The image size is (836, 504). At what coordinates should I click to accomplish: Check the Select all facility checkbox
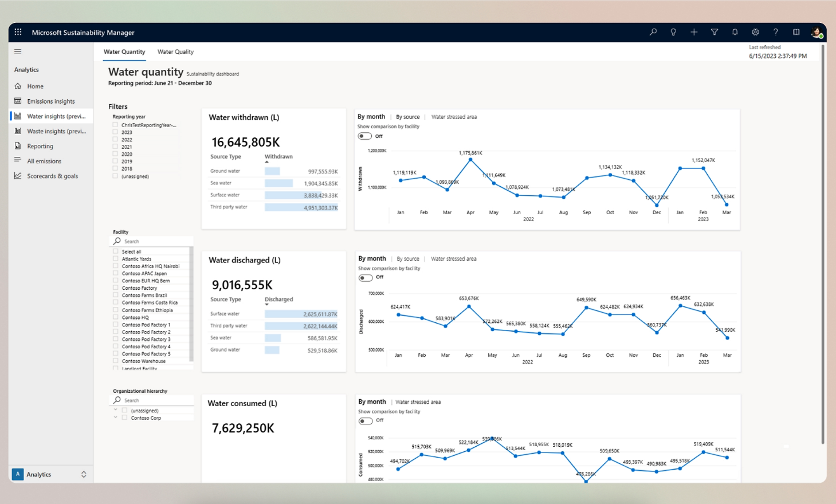tap(116, 251)
